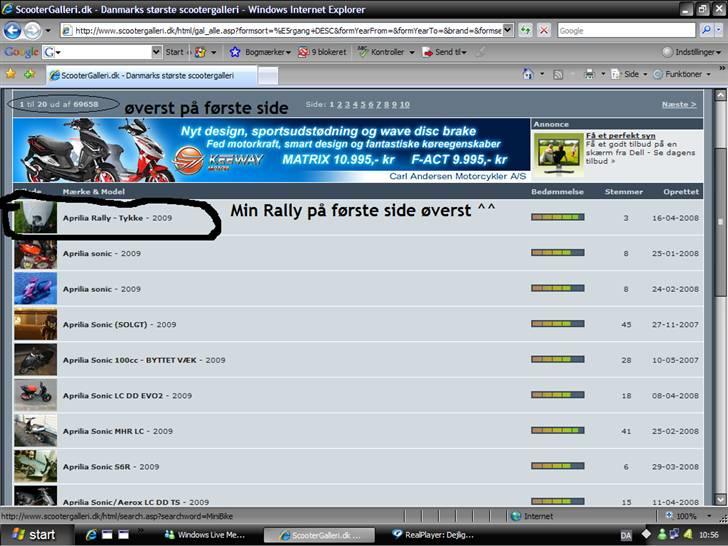Click the Stop loading X icon
Viewport: 728px width, 546px height.
point(543,31)
